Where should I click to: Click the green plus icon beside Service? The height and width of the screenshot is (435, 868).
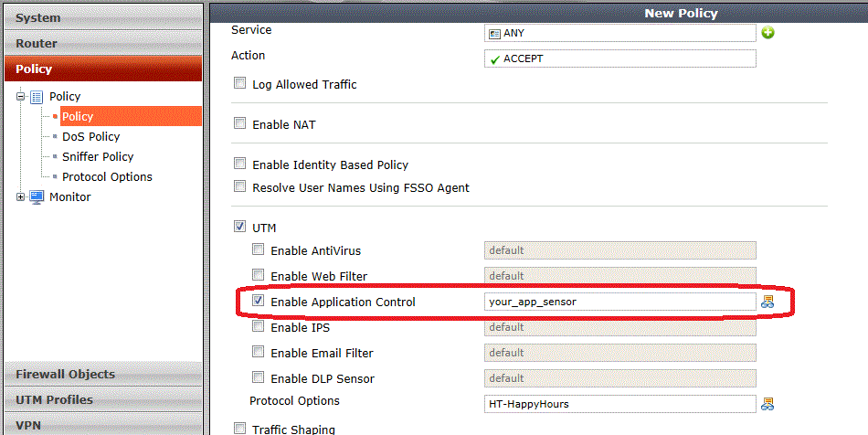point(768,33)
